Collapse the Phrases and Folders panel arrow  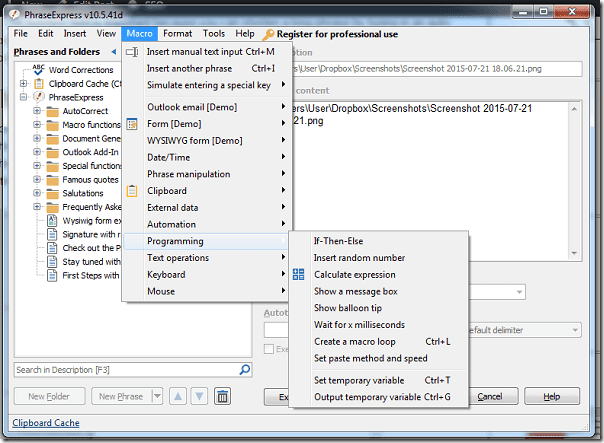tap(114, 52)
